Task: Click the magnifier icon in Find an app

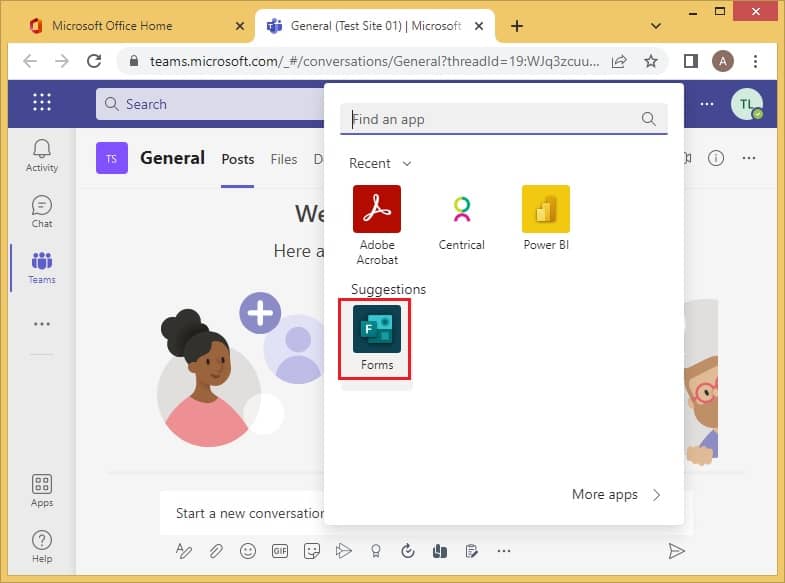Action: coord(648,119)
